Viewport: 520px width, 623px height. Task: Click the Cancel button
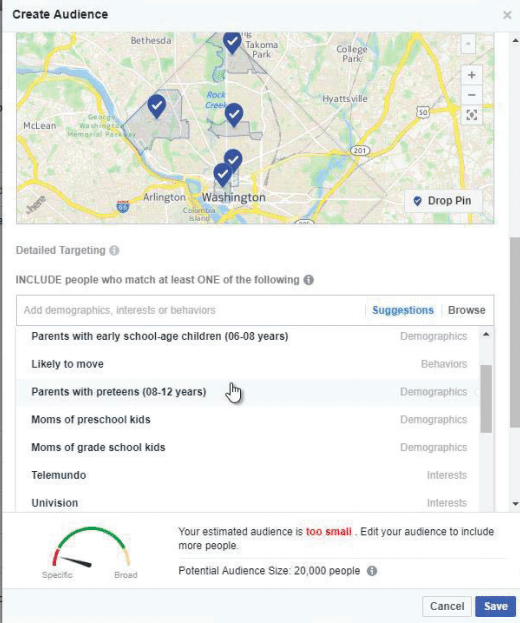[447, 606]
